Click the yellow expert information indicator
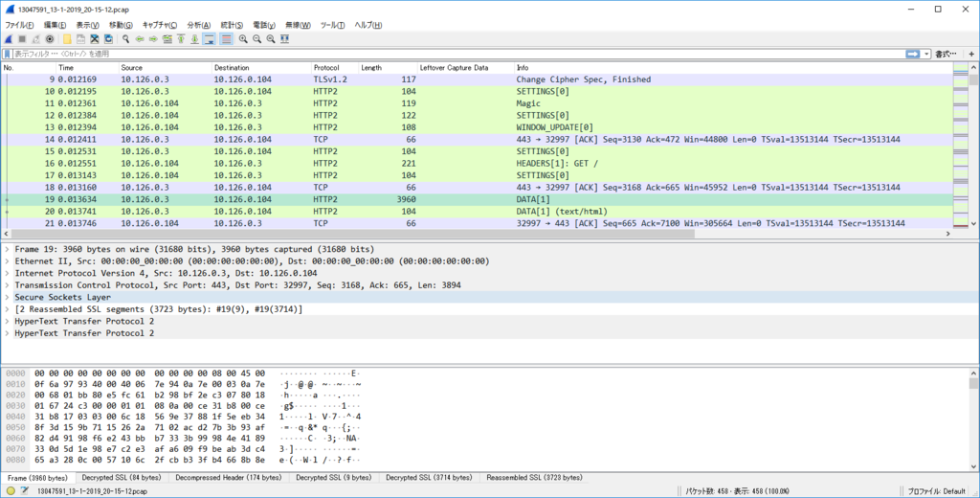The image size is (980, 498). [11, 491]
